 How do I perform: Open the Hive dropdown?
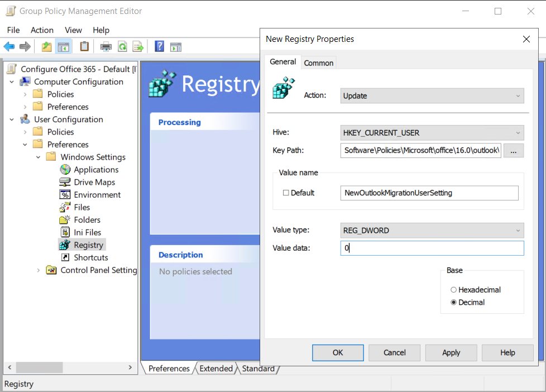pos(432,133)
